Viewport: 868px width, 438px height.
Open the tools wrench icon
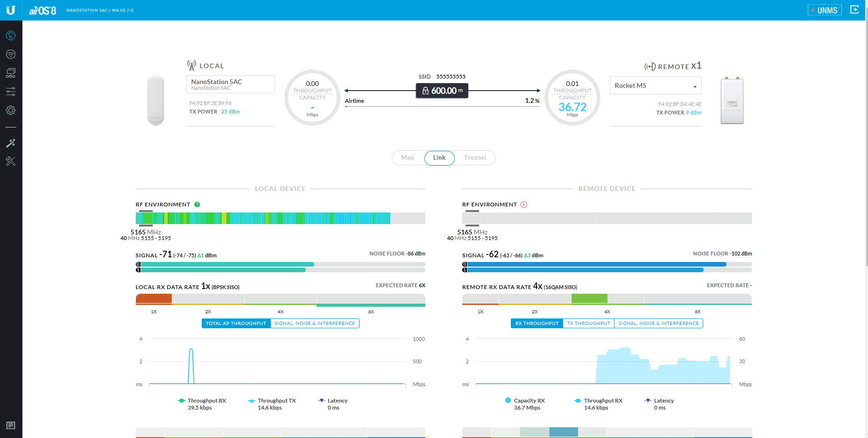tap(11, 162)
